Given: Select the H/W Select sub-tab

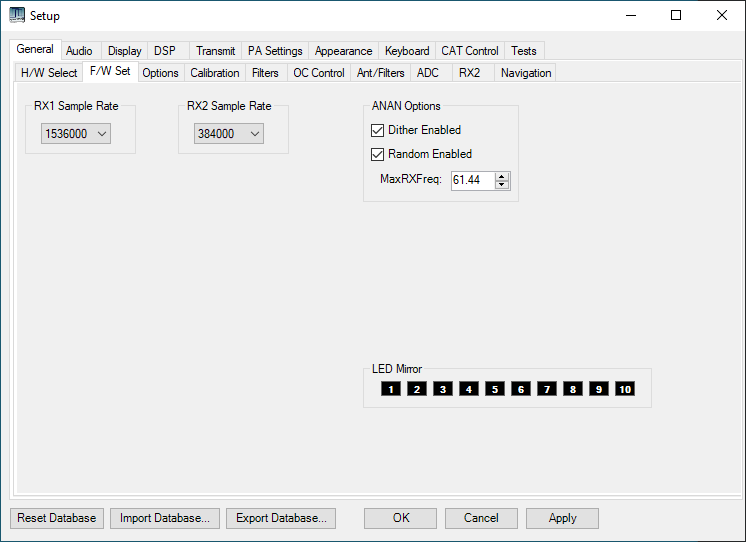Looking at the screenshot, I should pyautogui.click(x=49, y=73).
